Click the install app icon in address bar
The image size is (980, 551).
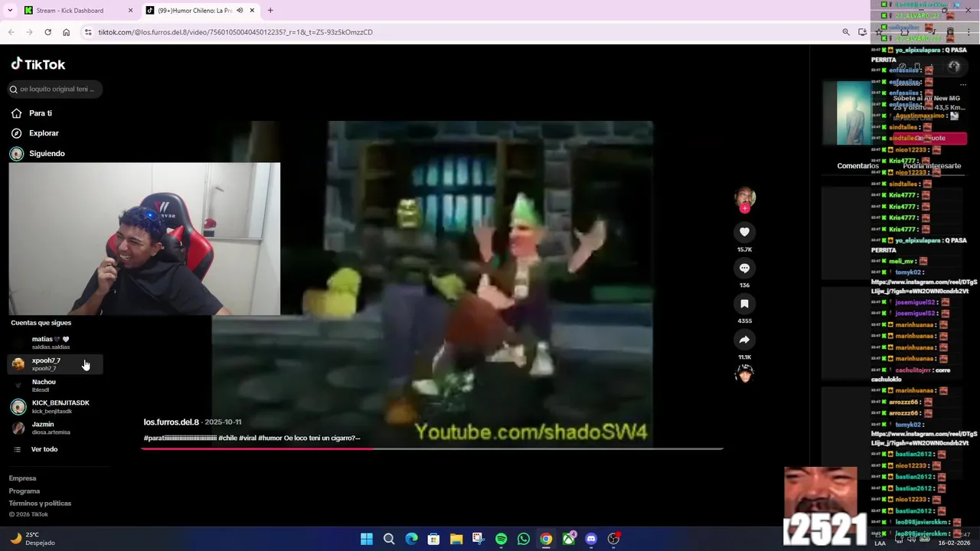coord(863,32)
